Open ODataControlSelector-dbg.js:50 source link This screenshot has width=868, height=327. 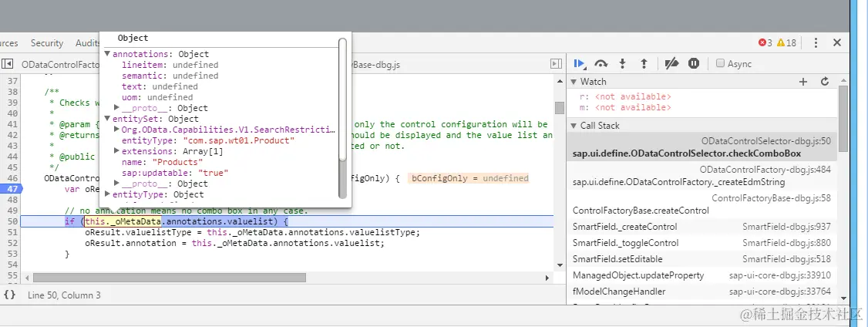coord(765,141)
